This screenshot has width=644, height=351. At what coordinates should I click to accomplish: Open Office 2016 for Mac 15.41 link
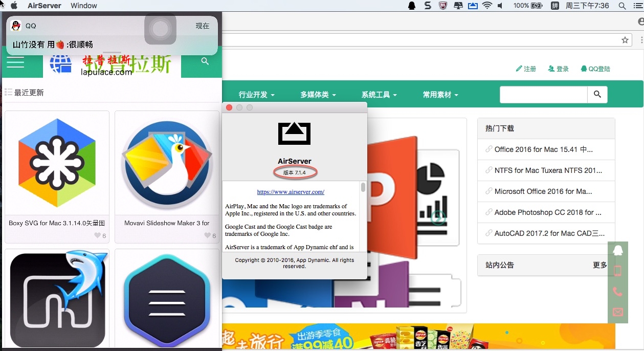tap(544, 149)
